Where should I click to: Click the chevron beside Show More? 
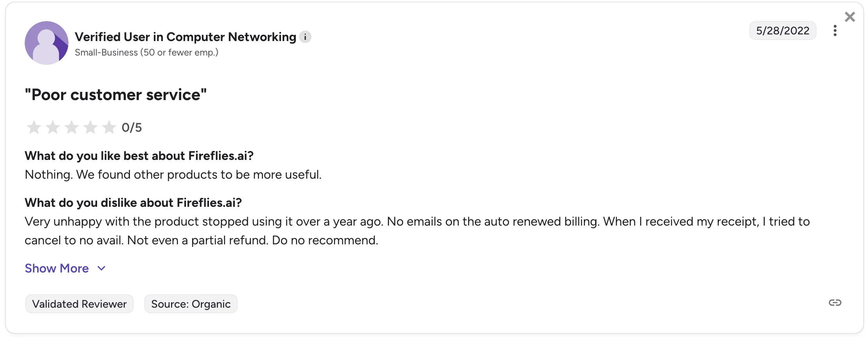101,269
